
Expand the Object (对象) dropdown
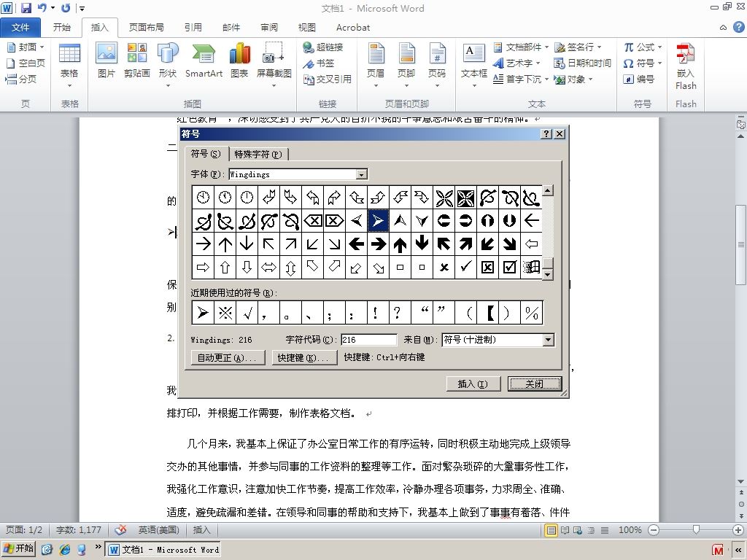pos(590,79)
